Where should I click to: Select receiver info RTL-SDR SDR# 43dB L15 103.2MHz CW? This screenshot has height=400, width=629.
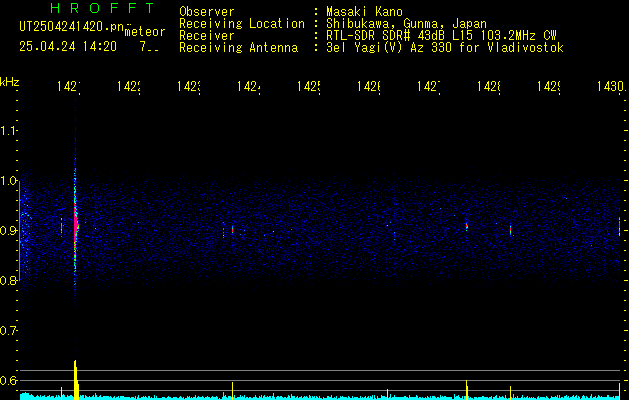pyautogui.click(x=441, y=36)
